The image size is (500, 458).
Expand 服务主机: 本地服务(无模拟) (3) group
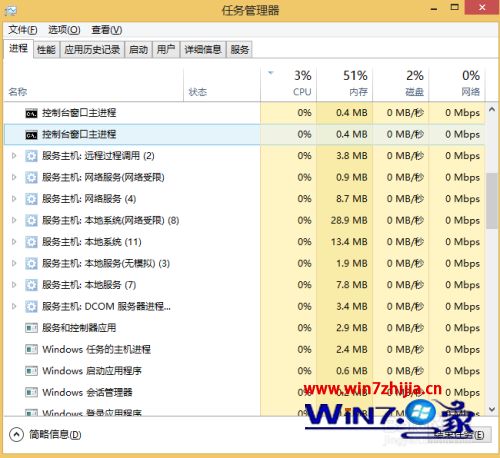14,263
